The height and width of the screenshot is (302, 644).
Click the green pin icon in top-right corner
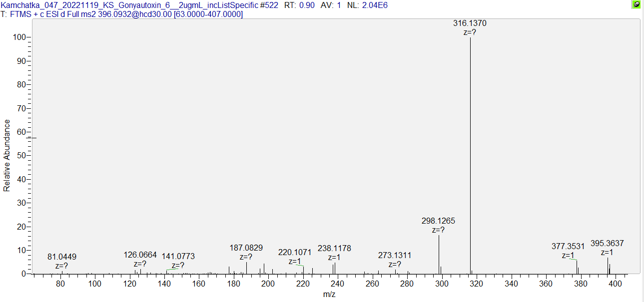[636, 4]
